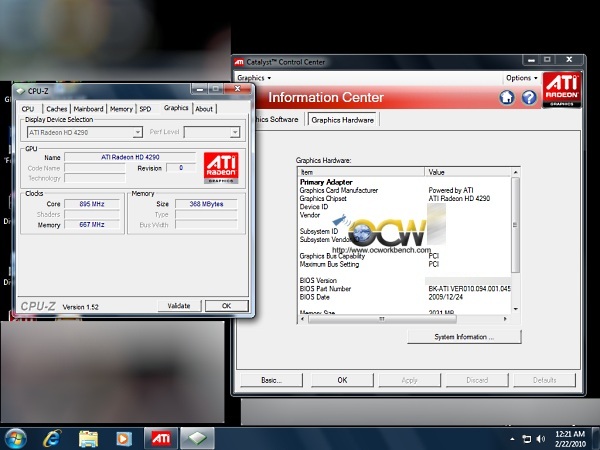Expand the Display Device Selection dropdown
Screen dimensions: 600x450
tap(85, 132)
